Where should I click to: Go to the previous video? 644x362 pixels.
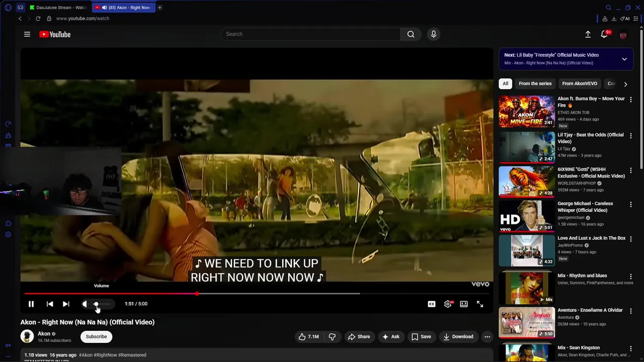point(50,304)
